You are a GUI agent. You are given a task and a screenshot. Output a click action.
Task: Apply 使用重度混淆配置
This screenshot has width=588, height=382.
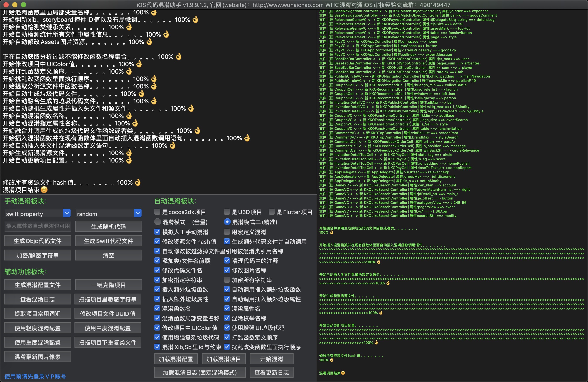click(x=37, y=342)
